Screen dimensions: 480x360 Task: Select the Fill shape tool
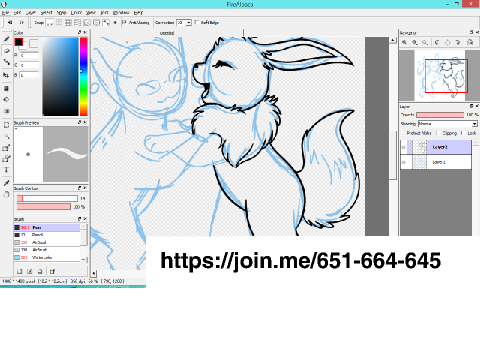pyautogui.click(x=6, y=88)
